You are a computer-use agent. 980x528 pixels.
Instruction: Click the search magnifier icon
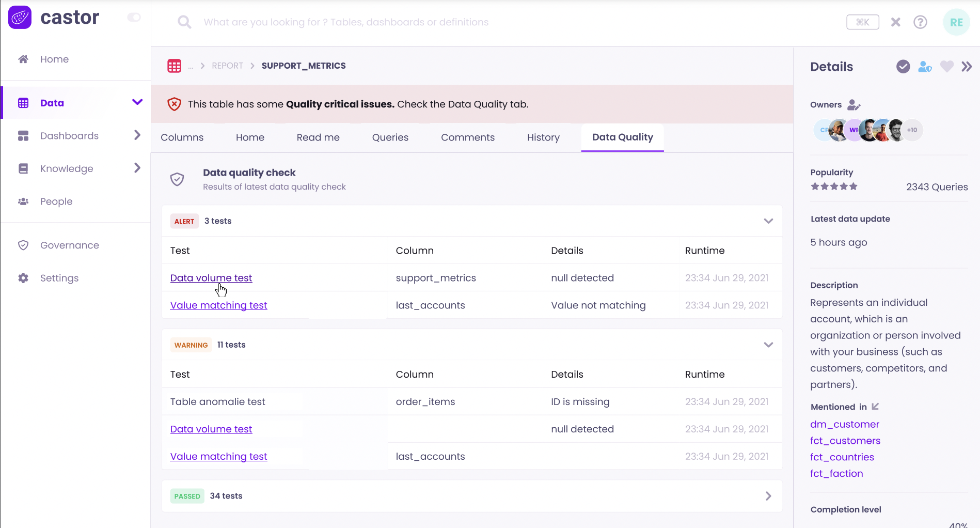pos(184,22)
